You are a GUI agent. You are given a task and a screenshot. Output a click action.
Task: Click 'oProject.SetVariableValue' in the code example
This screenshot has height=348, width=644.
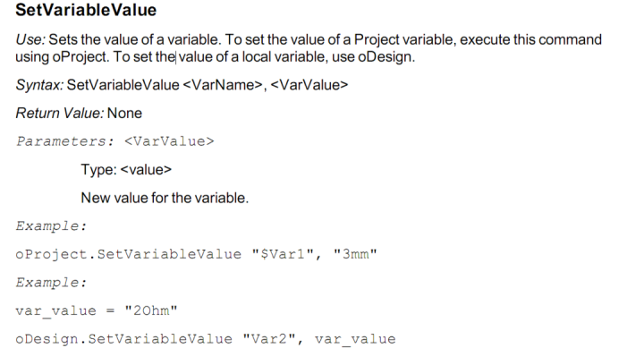pos(129,254)
